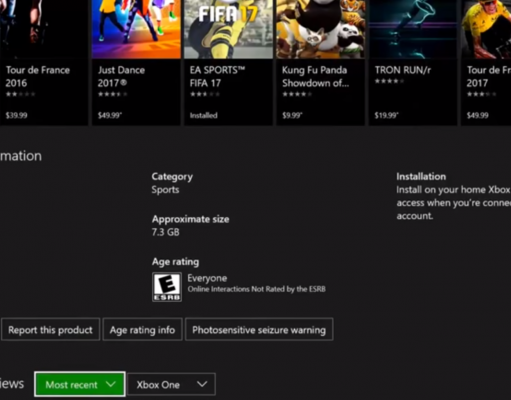Click the TRON RUN/r title text

point(403,70)
